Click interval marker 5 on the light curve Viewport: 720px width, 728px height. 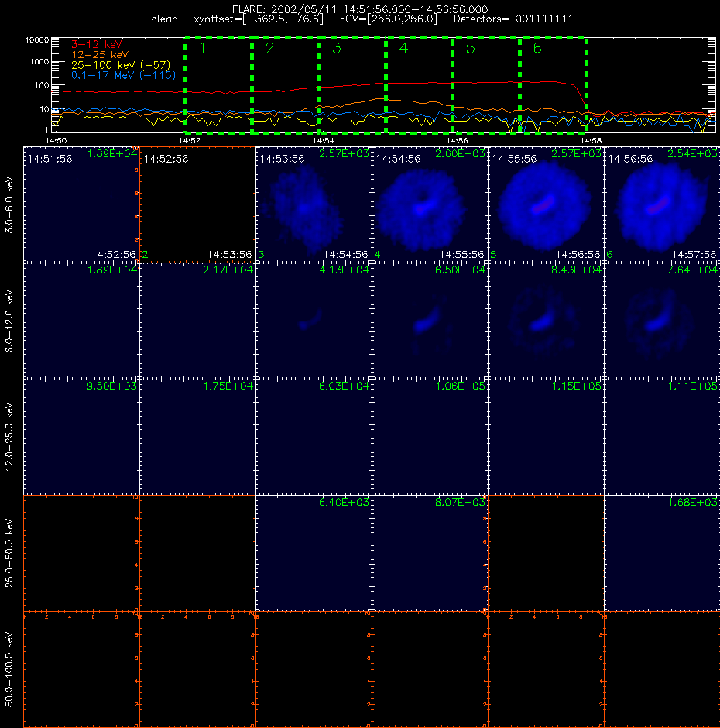pos(470,48)
